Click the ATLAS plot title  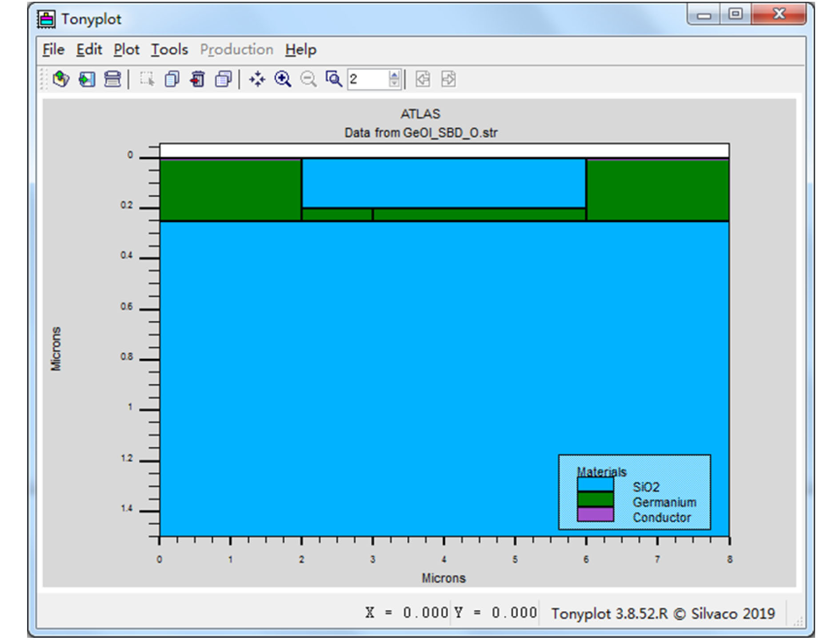(x=420, y=114)
